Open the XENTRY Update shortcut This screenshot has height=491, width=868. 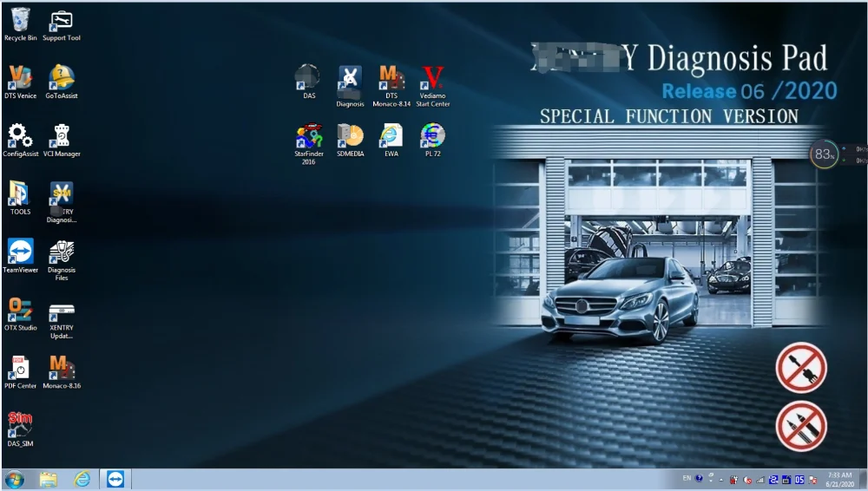coord(62,321)
